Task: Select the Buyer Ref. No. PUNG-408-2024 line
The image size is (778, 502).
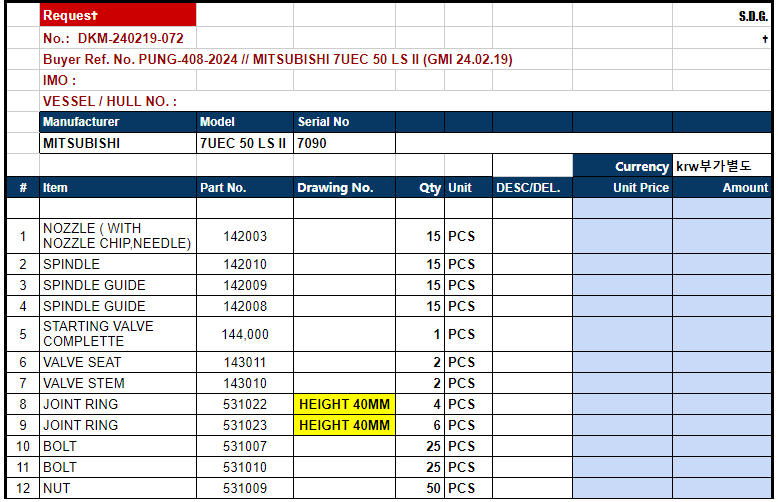Action: [x=278, y=60]
